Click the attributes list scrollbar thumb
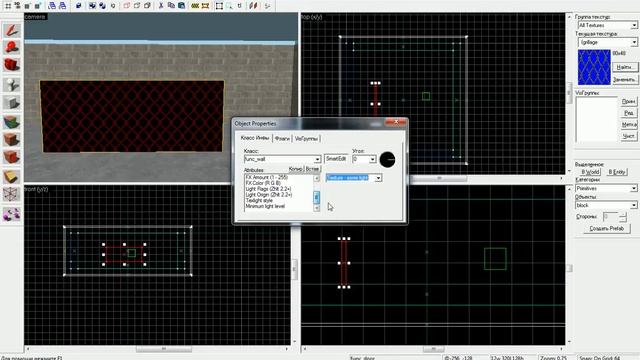Viewport: 640px width, 360px height. (316, 197)
